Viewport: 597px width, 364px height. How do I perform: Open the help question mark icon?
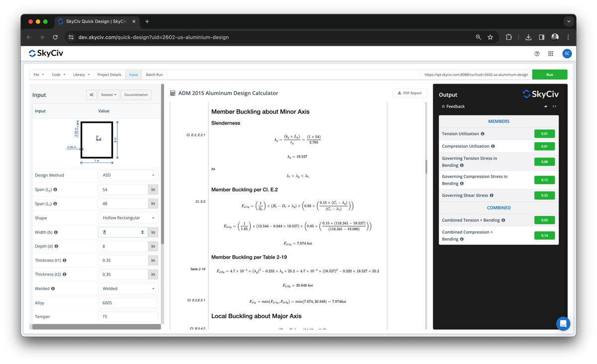[x=537, y=54]
